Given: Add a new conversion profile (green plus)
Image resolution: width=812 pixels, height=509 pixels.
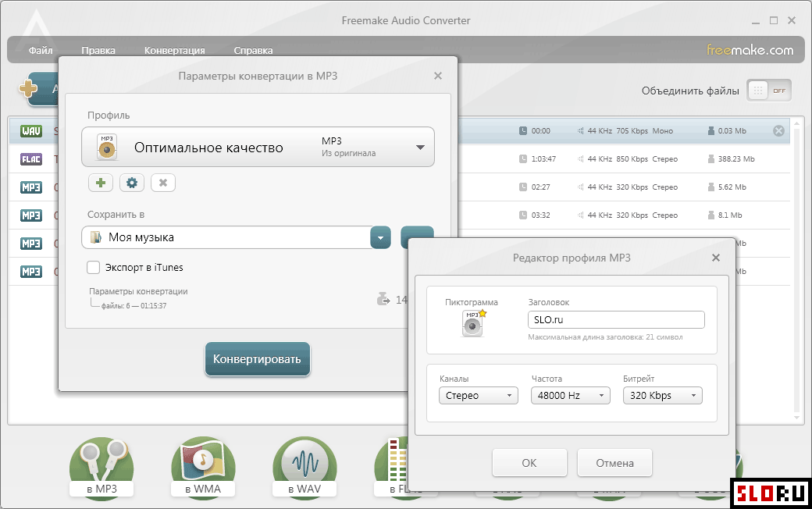Looking at the screenshot, I should coord(101,183).
